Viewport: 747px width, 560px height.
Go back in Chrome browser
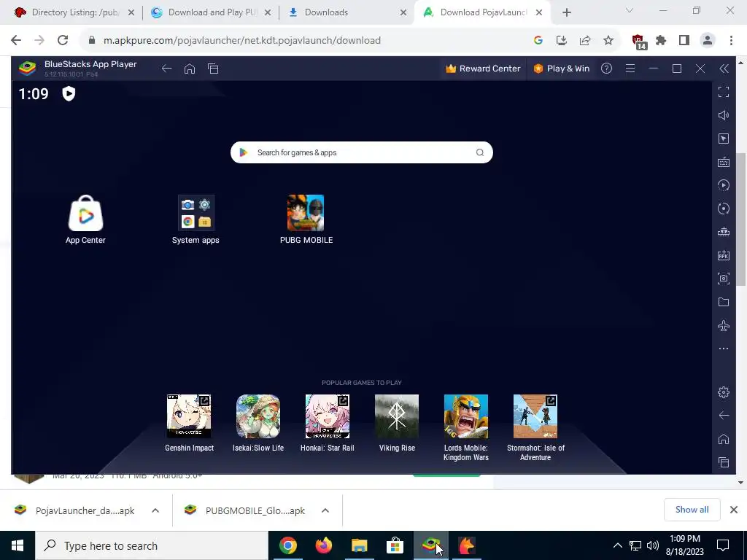click(16, 40)
